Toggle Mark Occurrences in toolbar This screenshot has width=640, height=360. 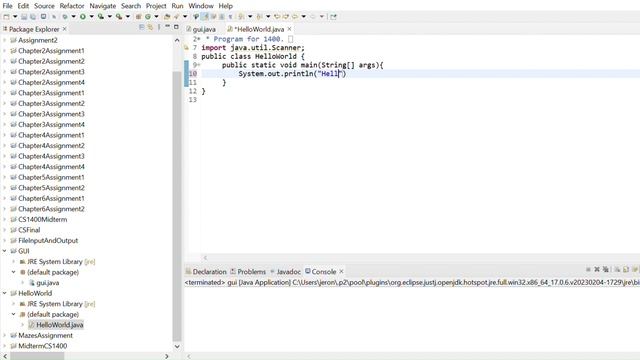204,17
